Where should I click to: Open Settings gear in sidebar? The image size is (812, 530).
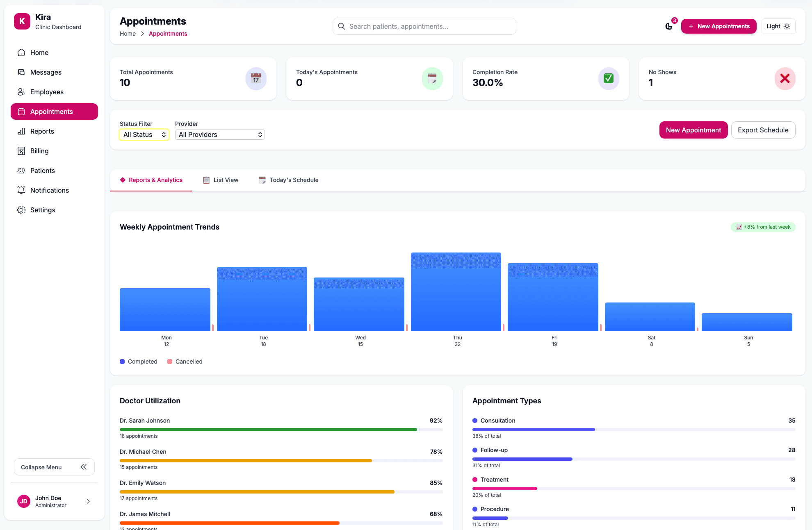pos(21,210)
